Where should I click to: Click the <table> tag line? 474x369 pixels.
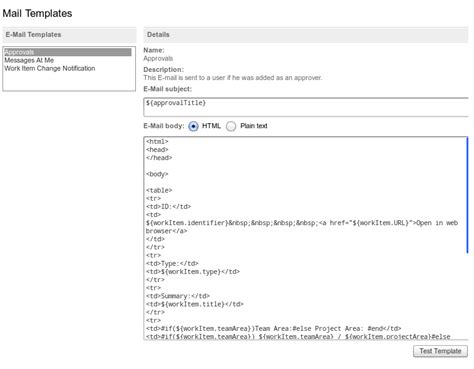click(159, 190)
